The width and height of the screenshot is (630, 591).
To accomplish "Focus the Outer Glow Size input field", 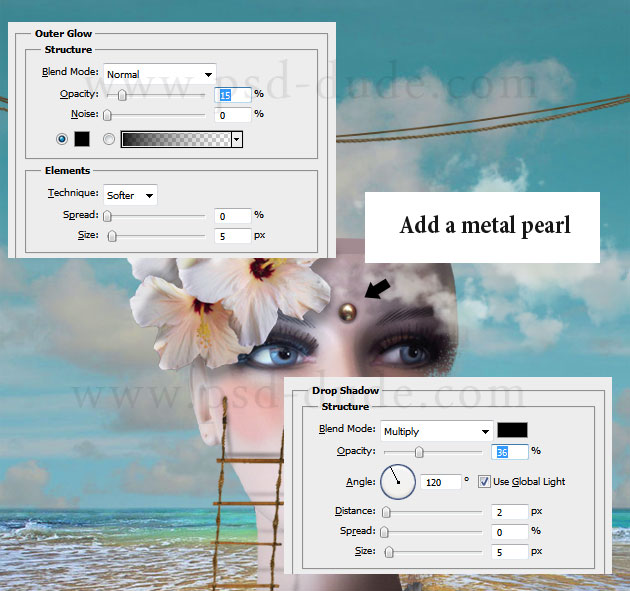I will [x=233, y=236].
